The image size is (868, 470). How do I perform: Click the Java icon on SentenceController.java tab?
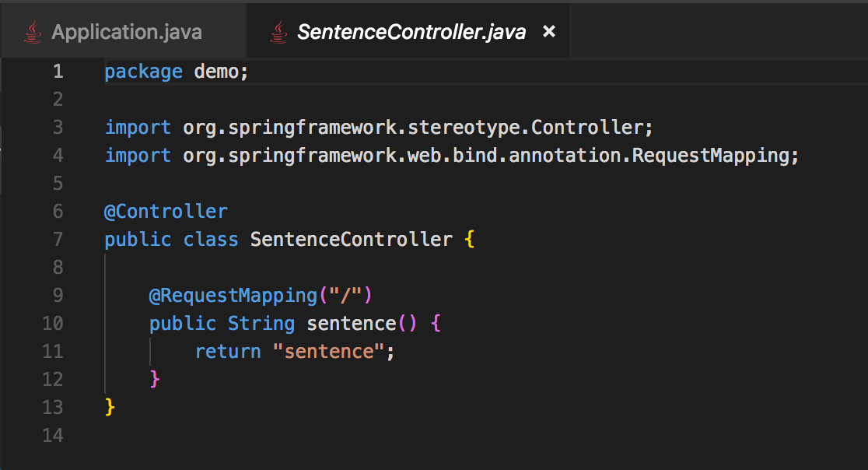tap(277, 32)
